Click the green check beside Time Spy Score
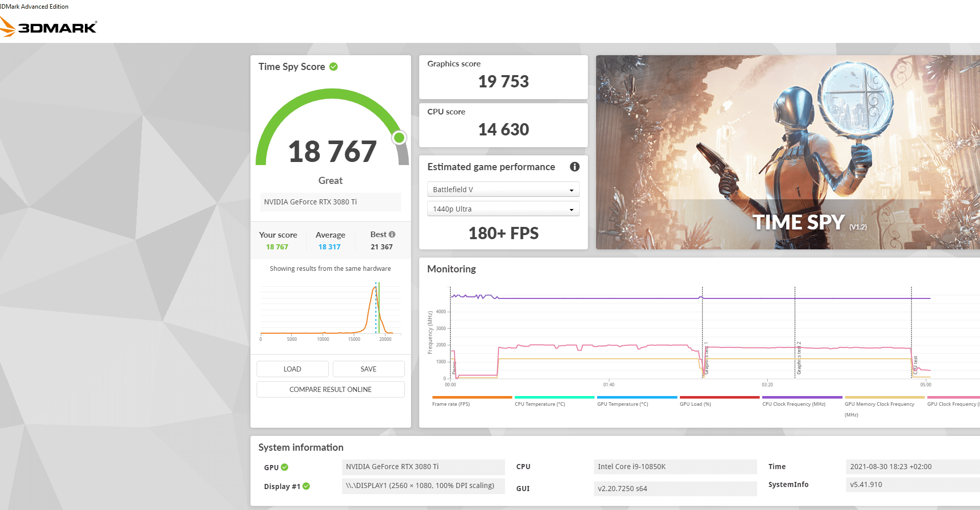 point(333,66)
